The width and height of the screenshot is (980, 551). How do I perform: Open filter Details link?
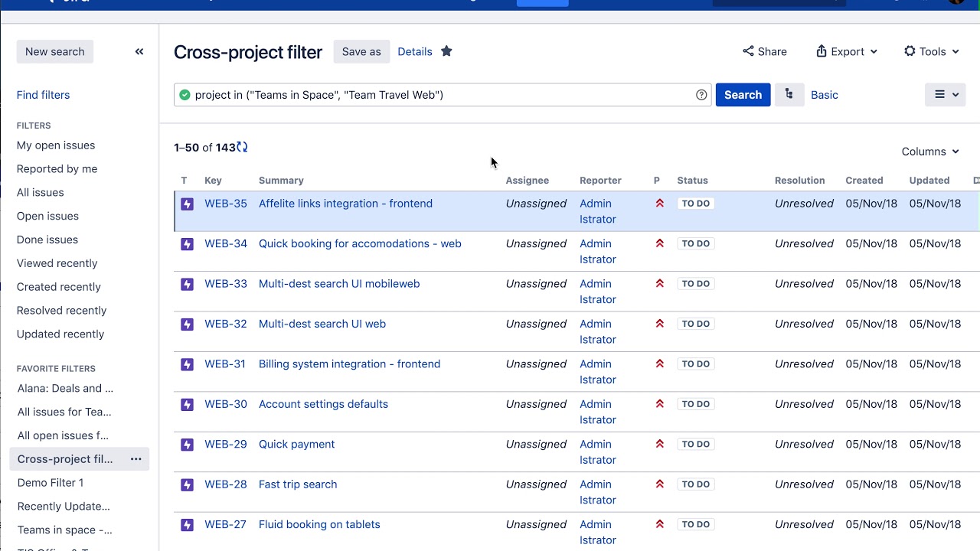pyautogui.click(x=415, y=51)
